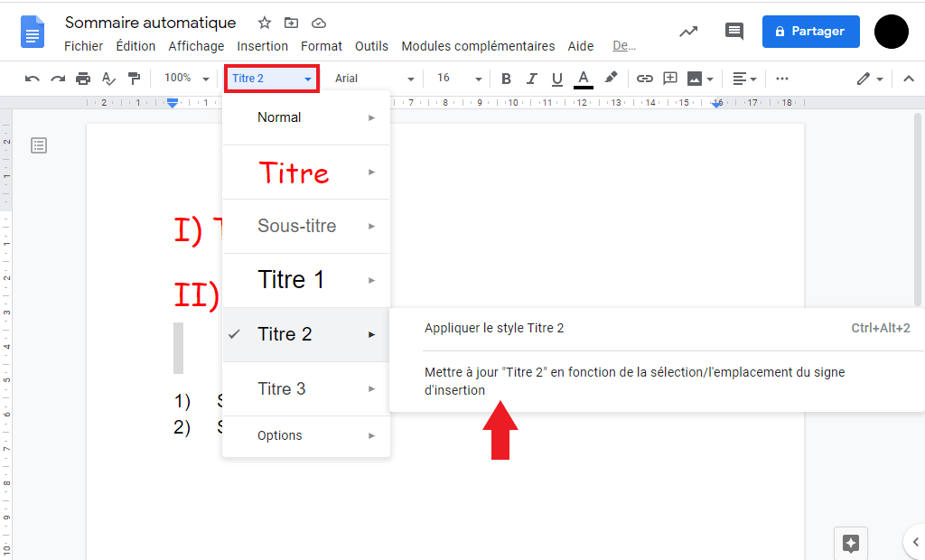This screenshot has width=925, height=560.
Task: Click the Partager button
Action: coord(810,31)
